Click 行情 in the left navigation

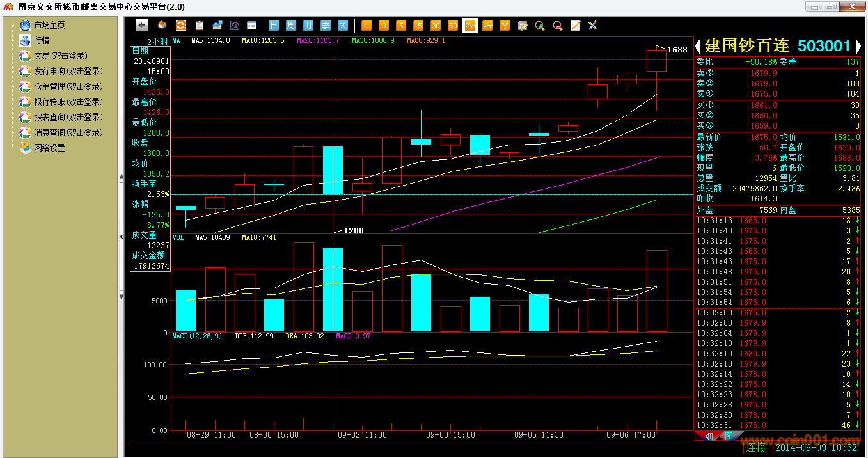click(x=42, y=40)
